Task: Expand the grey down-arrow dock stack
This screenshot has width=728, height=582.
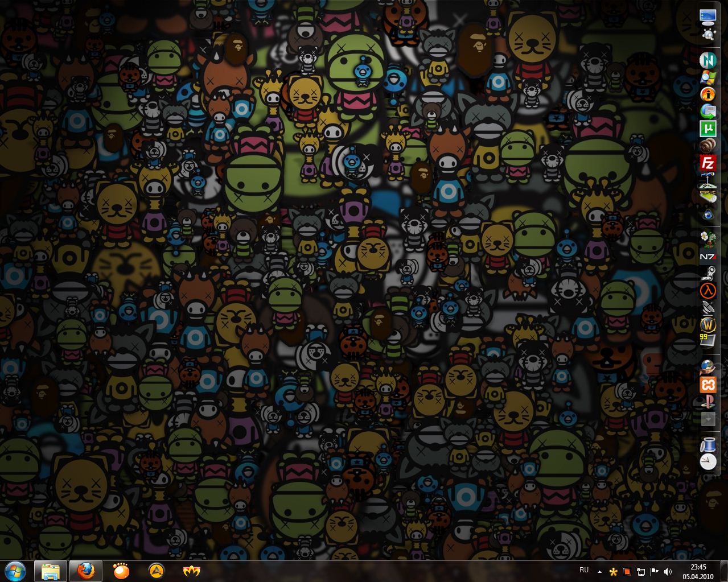Action: coord(708,419)
